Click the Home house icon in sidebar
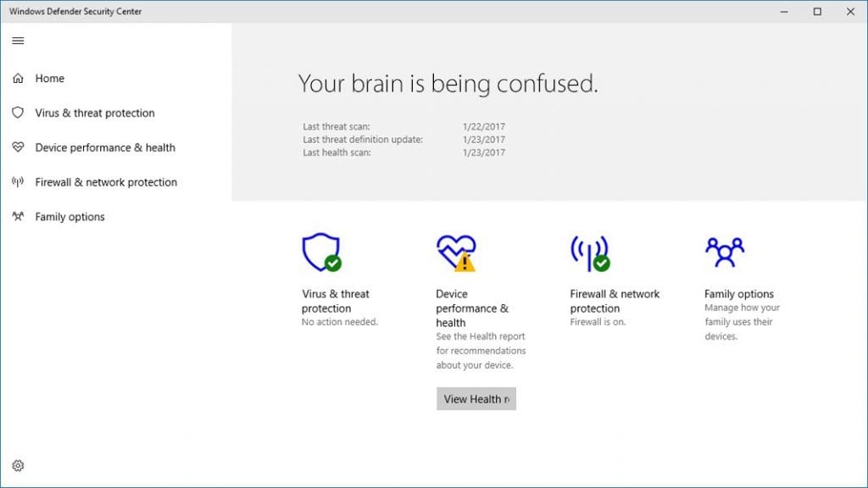 tap(19, 79)
